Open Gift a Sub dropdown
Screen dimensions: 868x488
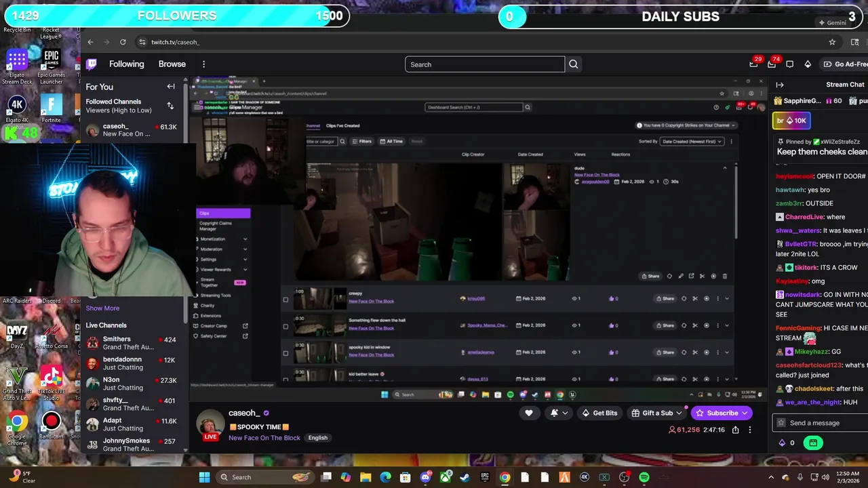(656, 413)
